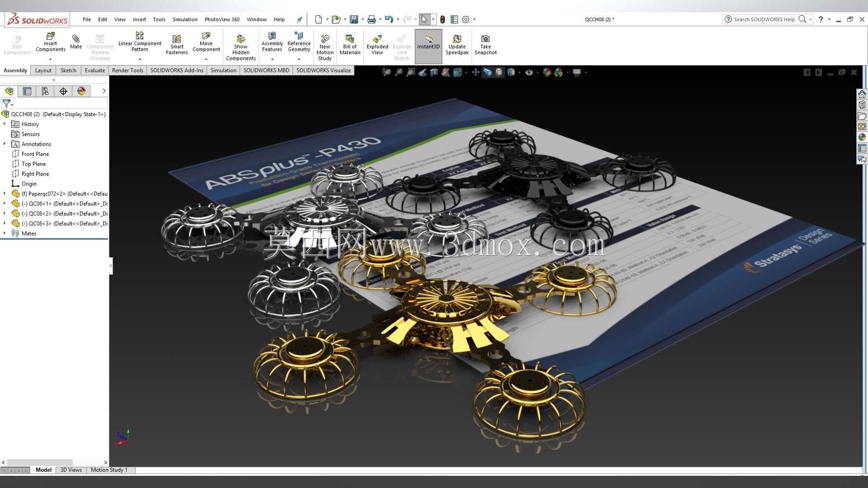Viewport: 868px width, 488px height.
Task: Insert a Bill of Materials
Action: point(350,45)
